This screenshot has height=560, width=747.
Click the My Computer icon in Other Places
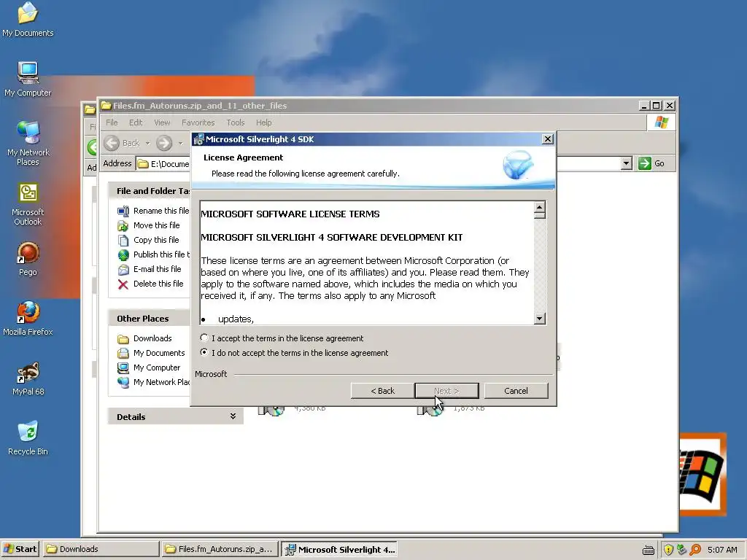click(123, 368)
